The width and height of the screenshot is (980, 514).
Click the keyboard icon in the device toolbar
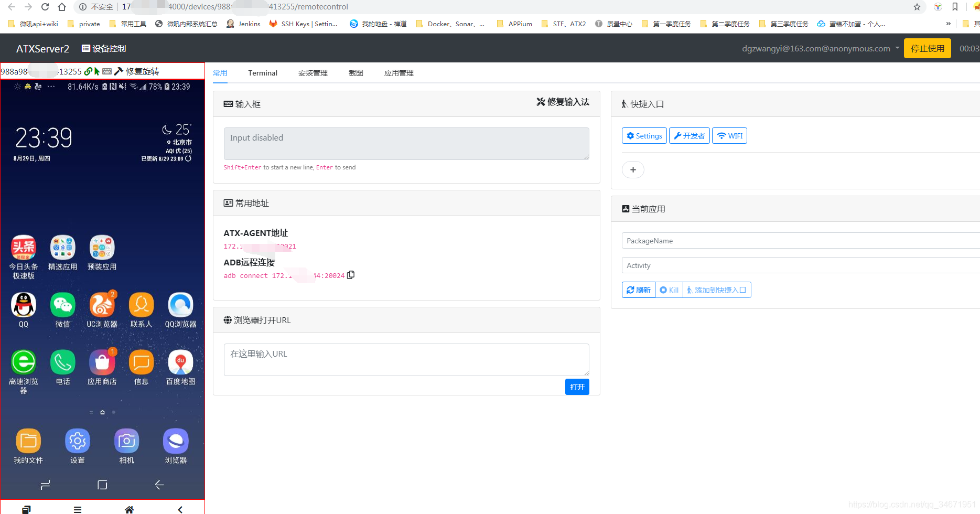pos(107,71)
